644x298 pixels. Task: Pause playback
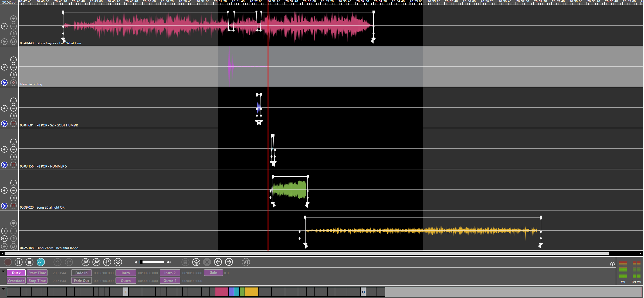click(19, 262)
